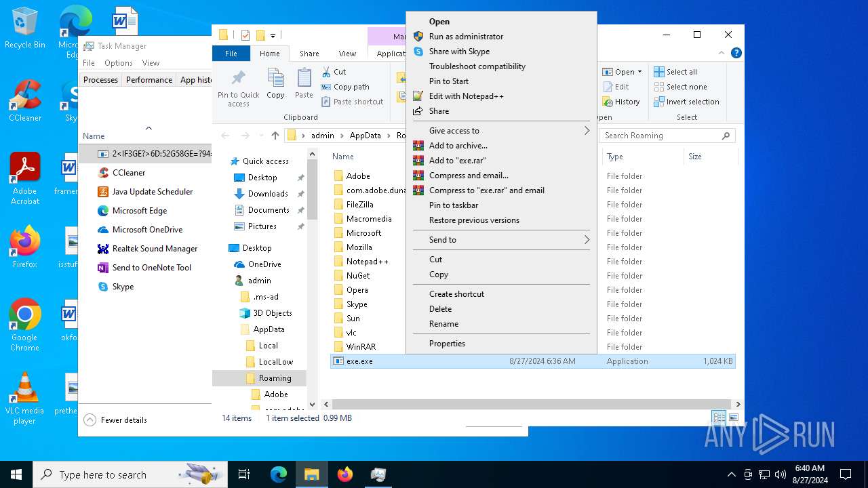The height and width of the screenshot is (488, 868).
Task: Click Pin to Quick access icon
Action: click(x=238, y=87)
